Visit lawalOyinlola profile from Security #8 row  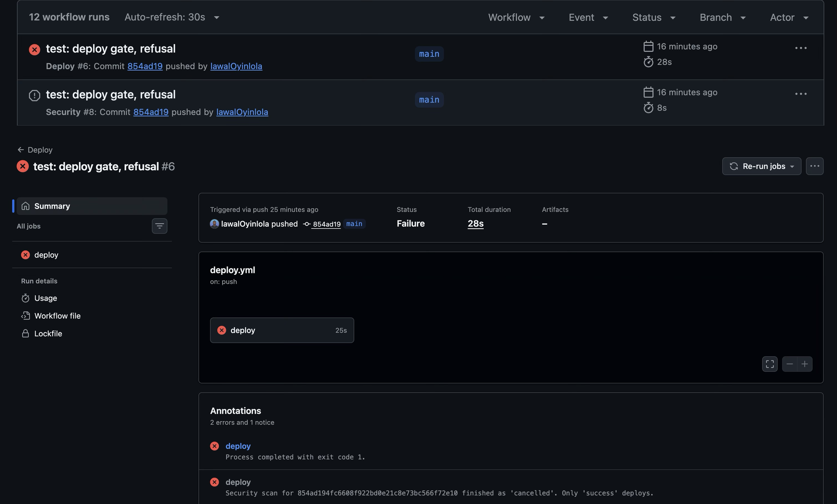tap(242, 112)
